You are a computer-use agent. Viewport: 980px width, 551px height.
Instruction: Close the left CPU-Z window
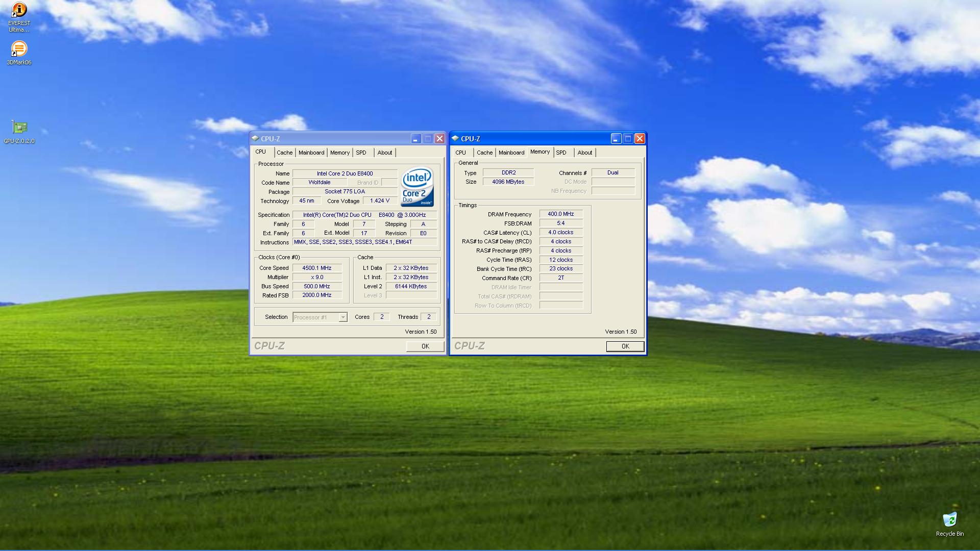pos(439,139)
